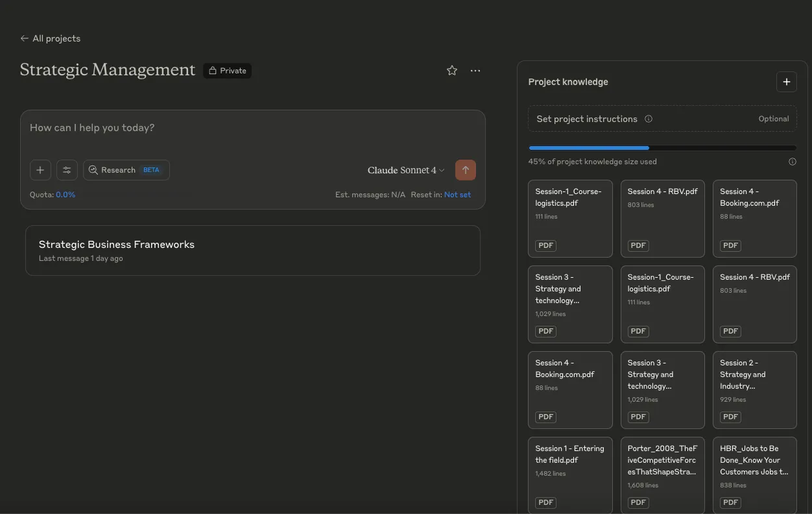Open the search and tools sliders icon
The image size is (812, 514).
(x=67, y=170)
